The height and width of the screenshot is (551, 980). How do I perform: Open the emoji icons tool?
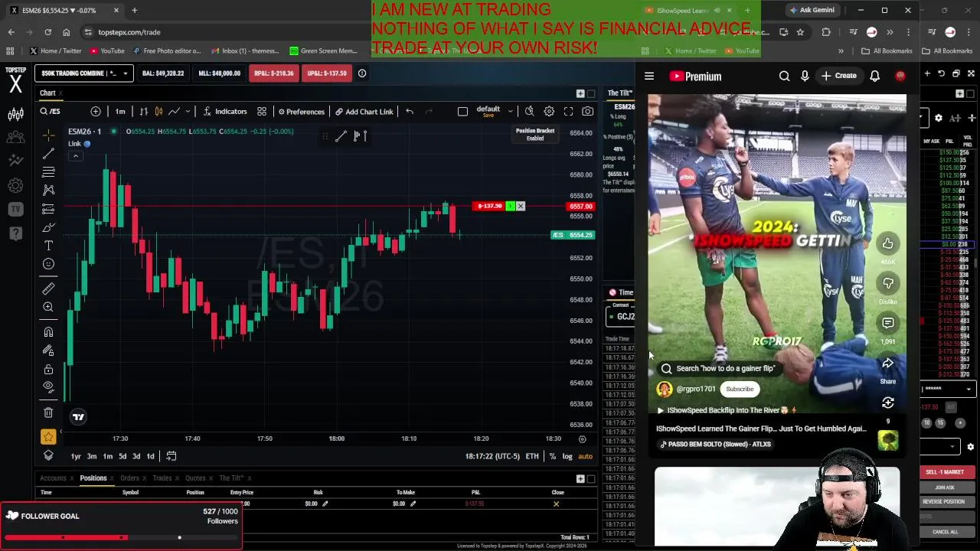click(48, 264)
